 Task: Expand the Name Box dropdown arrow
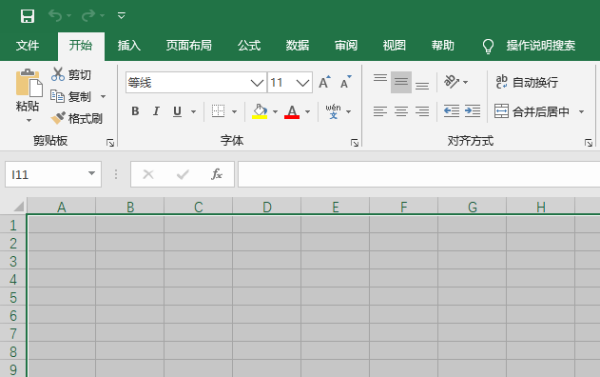tap(91, 173)
